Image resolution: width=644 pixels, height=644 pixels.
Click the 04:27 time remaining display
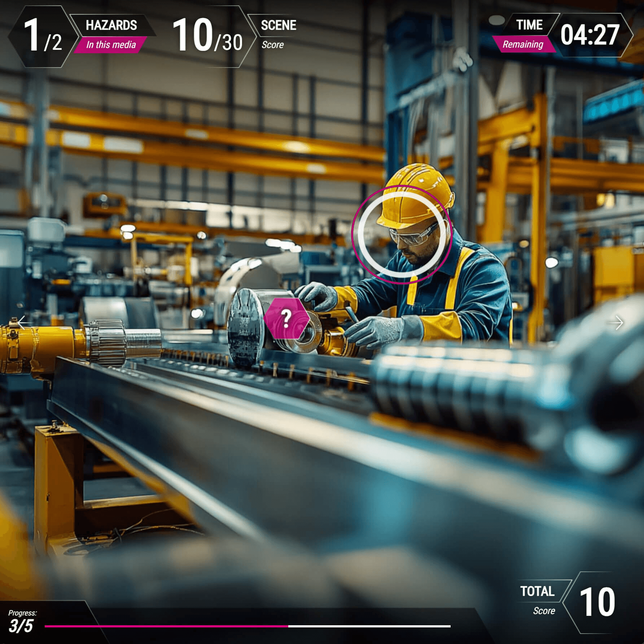pos(590,35)
